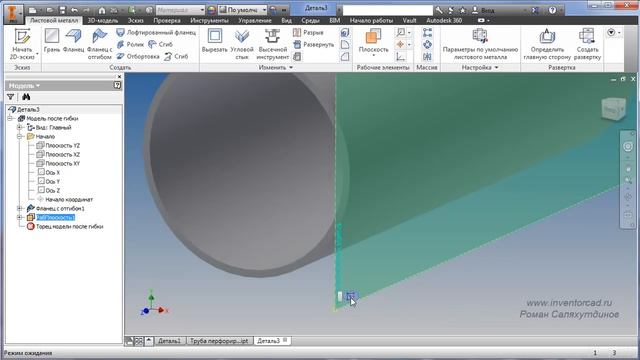Open the Листовой металл ribbon tab

[x=54, y=20]
